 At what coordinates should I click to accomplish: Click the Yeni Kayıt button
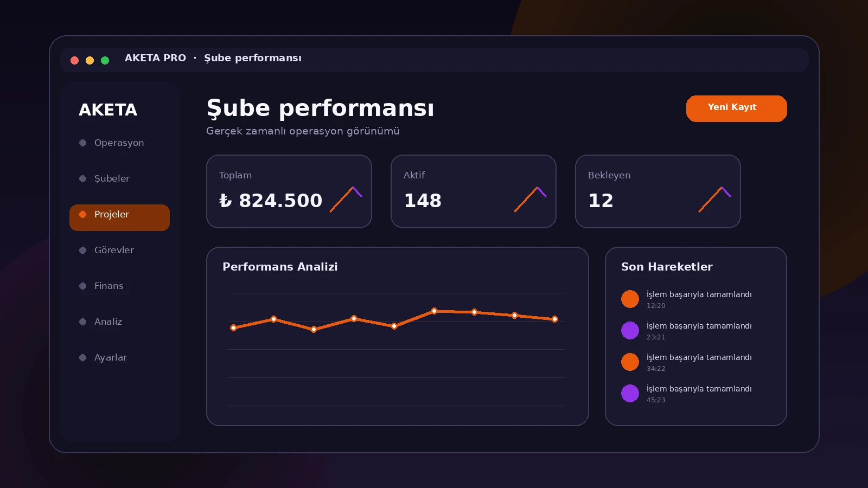point(736,108)
